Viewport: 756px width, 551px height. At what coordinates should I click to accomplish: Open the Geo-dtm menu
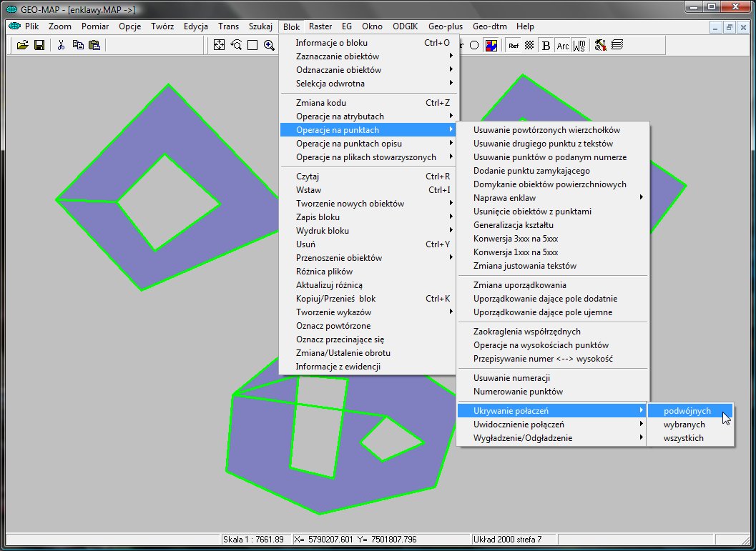coord(490,26)
